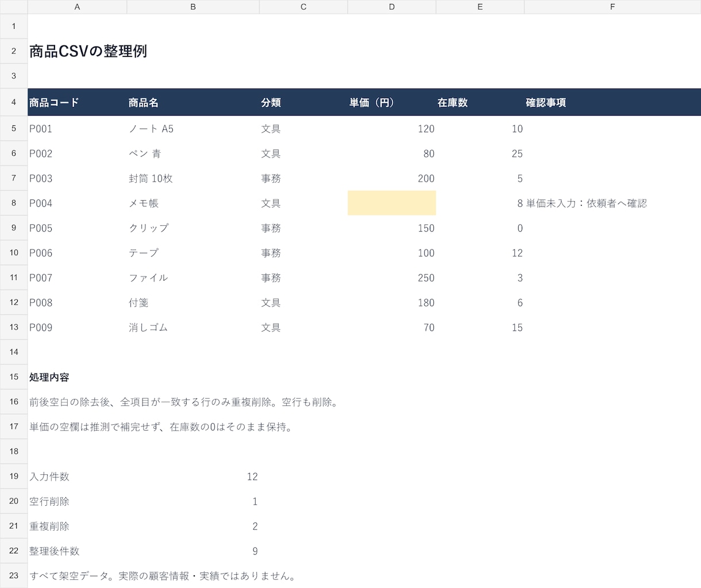Select column C header
Image resolution: width=701 pixels, height=588 pixels.
[303, 7]
